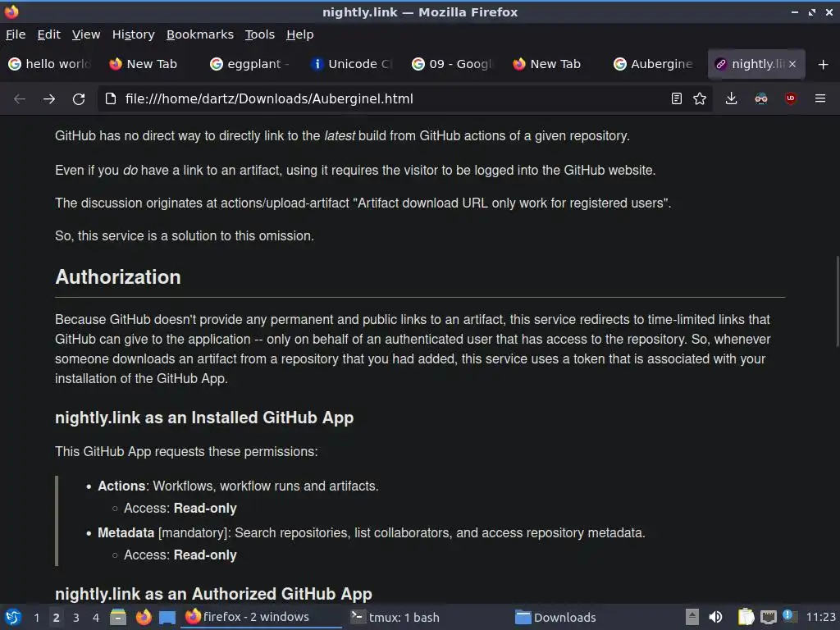This screenshot has width=840, height=630.
Task: Click the Authorization heading
Action: pyautogui.click(x=118, y=277)
